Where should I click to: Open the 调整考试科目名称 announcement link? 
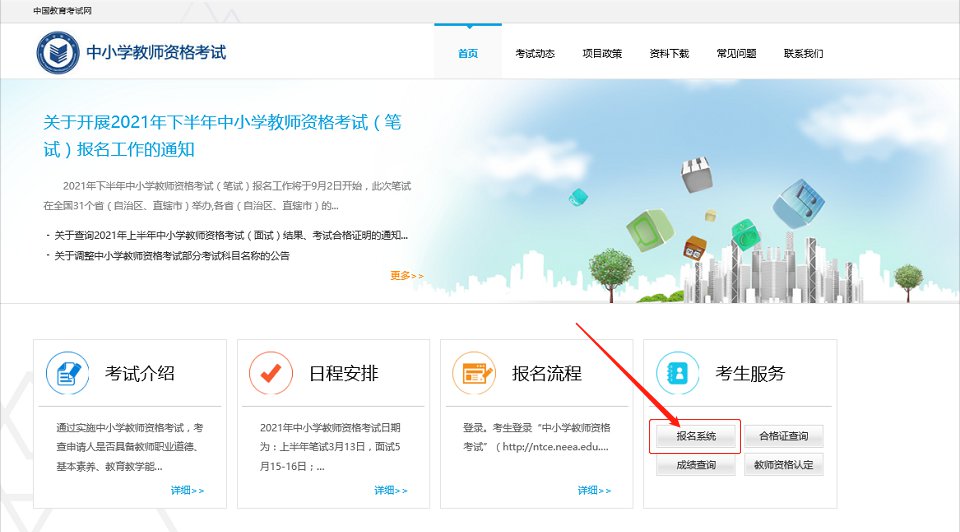[172, 256]
